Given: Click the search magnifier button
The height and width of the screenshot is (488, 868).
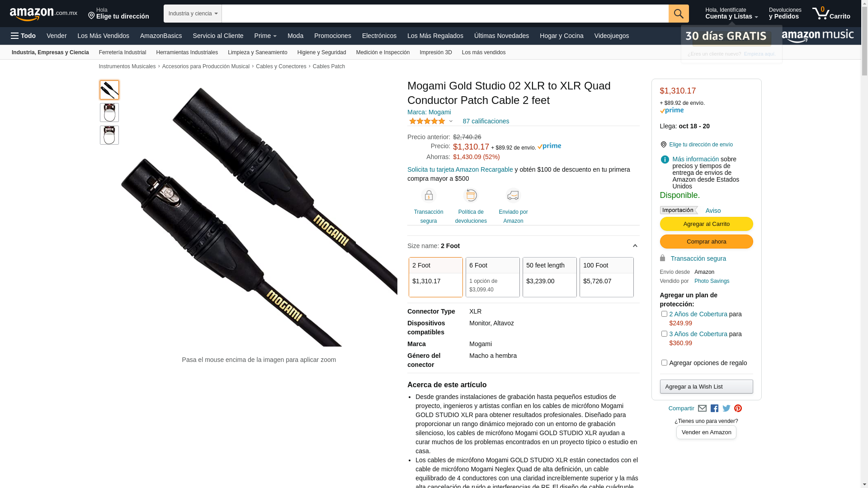Looking at the screenshot, I should pos(678,14).
